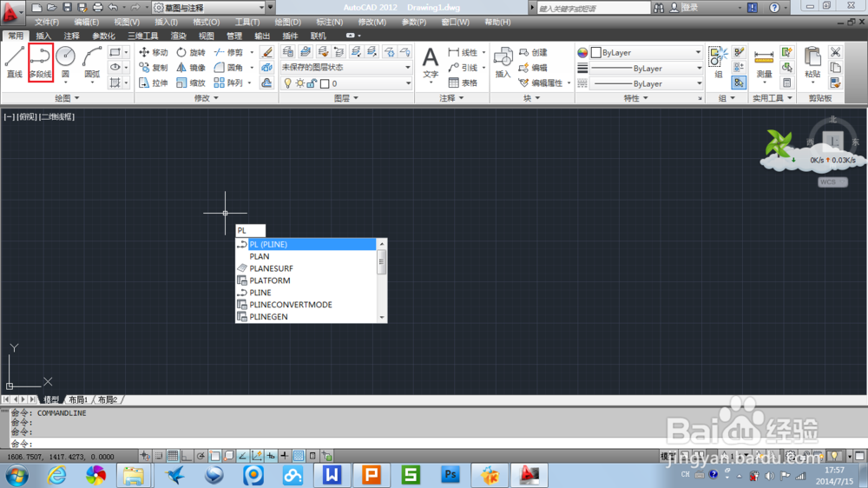Expand the 图层 panel title
868x488 pixels.
point(346,98)
